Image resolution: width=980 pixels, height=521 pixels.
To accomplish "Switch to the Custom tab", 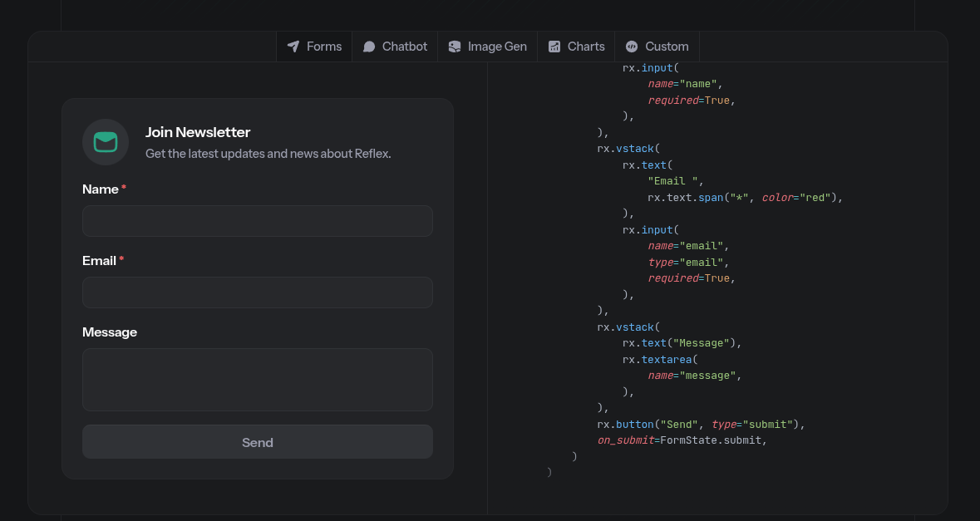I will tap(657, 47).
